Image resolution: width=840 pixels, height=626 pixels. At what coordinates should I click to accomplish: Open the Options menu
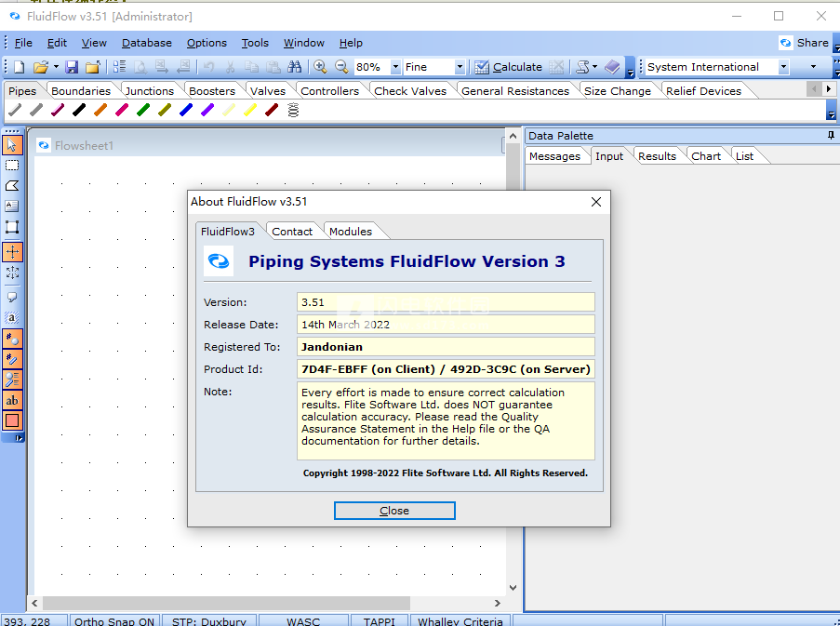pyautogui.click(x=207, y=43)
